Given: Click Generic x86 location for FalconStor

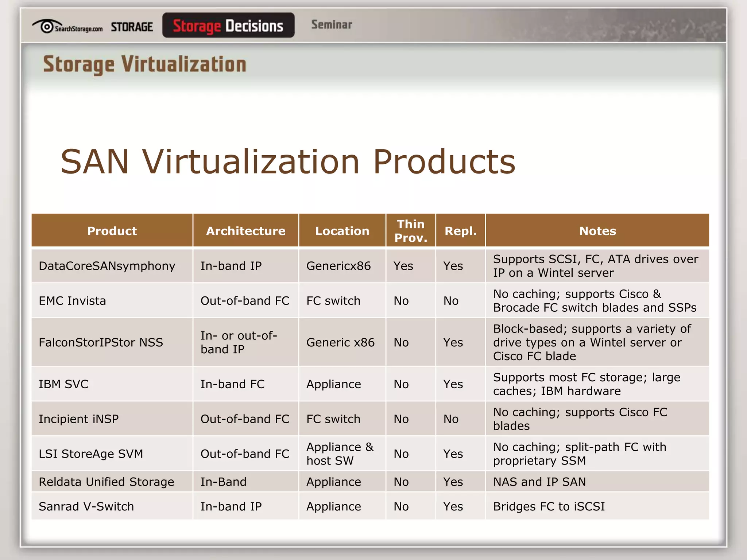Looking at the screenshot, I should [342, 342].
